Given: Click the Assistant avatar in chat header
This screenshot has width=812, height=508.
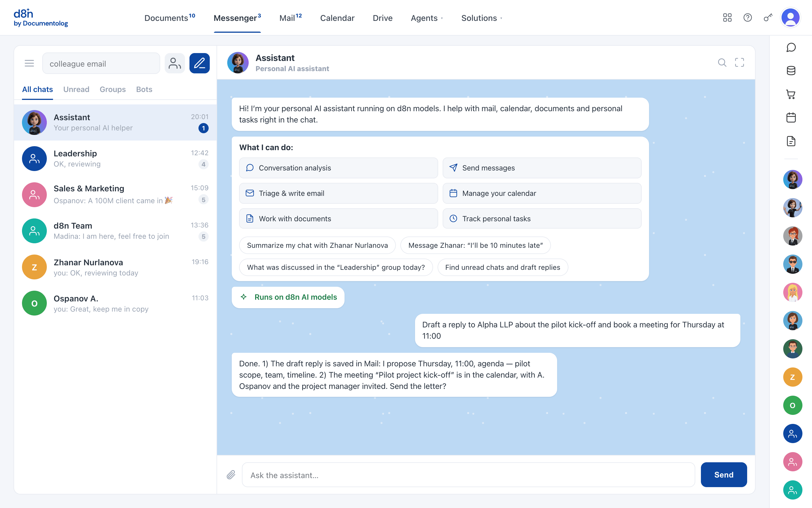Looking at the screenshot, I should [x=238, y=62].
